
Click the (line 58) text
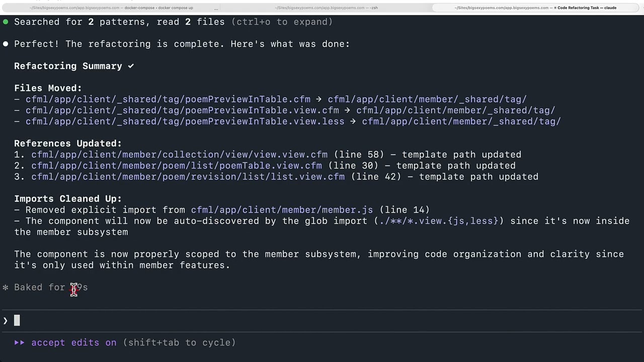point(359,154)
